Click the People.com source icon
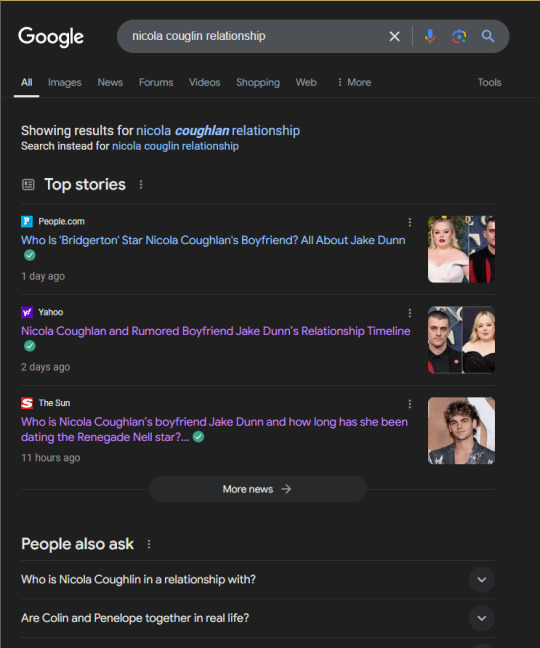Image resolution: width=540 pixels, height=648 pixels. pyautogui.click(x=27, y=222)
